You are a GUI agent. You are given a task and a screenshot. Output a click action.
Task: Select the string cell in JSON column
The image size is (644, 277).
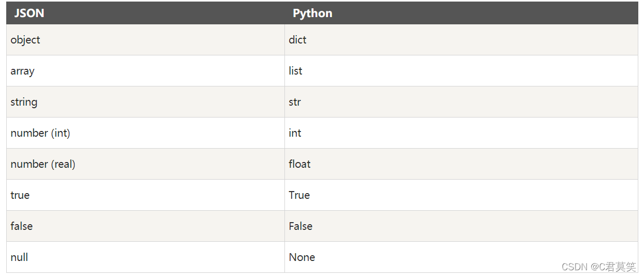[x=145, y=102]
